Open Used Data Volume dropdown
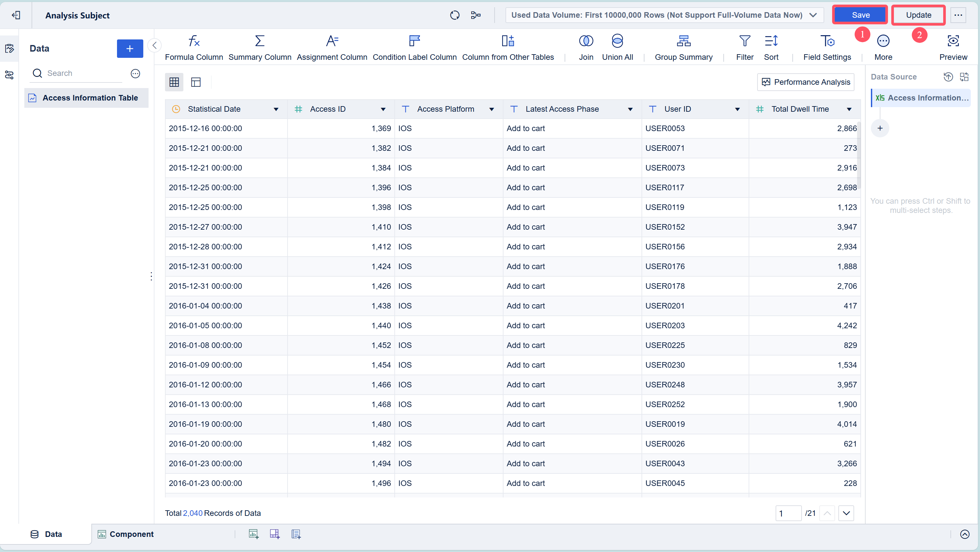 (664, 15)
